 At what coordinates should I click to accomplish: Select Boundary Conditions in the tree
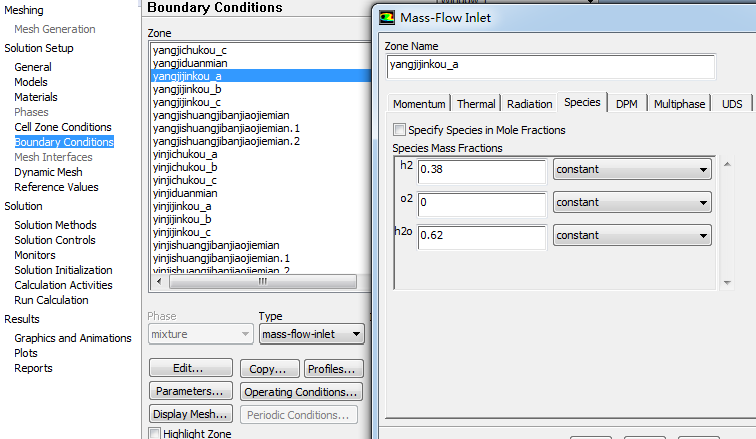(x=64, y=142)
